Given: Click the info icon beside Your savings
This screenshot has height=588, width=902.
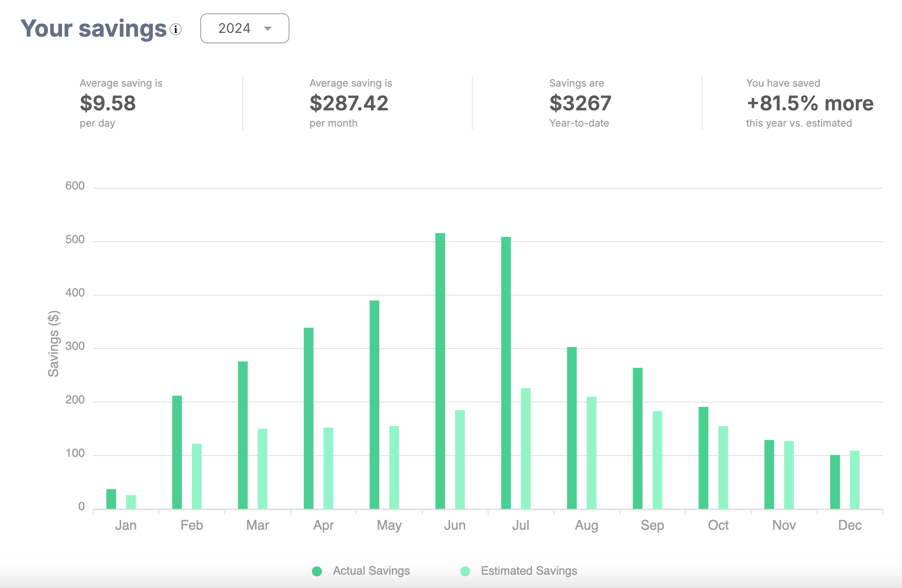Looking at the screenshot, I should (176, 29).
